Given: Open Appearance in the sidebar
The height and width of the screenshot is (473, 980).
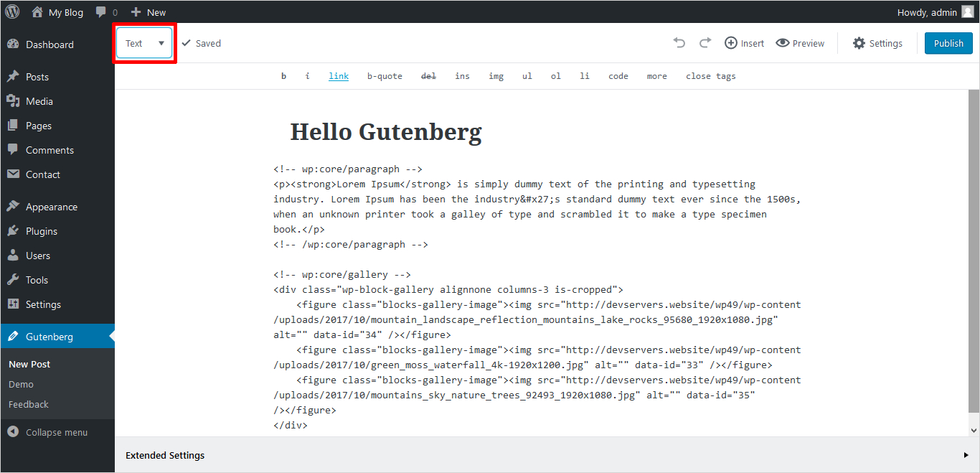Looking at the screenshot, I should pyautogui.click(x=51, y=207).
